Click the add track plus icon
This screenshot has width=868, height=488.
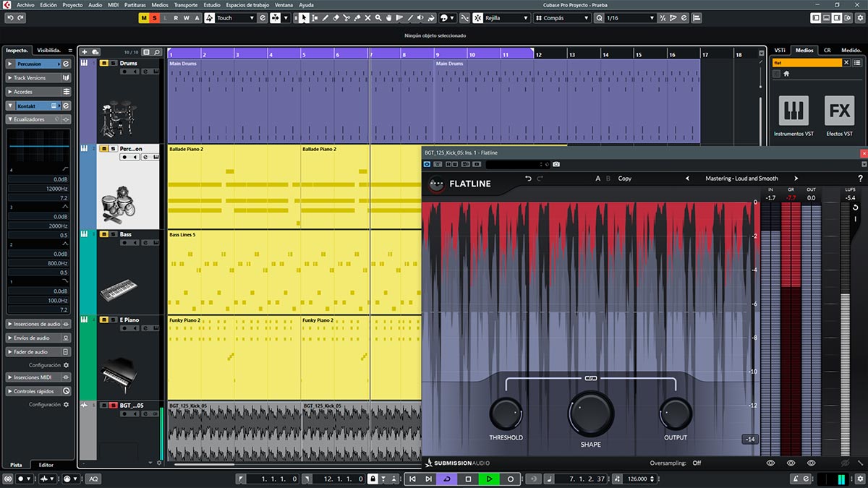(x=85, y=52)
